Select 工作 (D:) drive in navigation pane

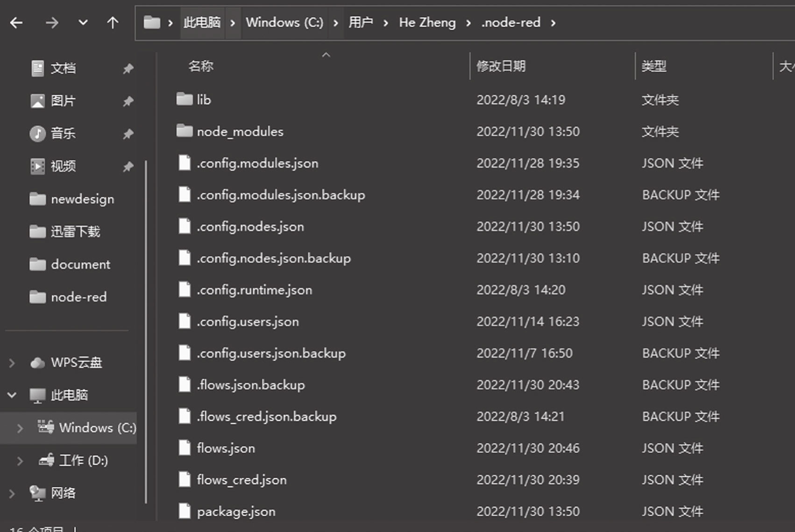[x=84, y=461]
